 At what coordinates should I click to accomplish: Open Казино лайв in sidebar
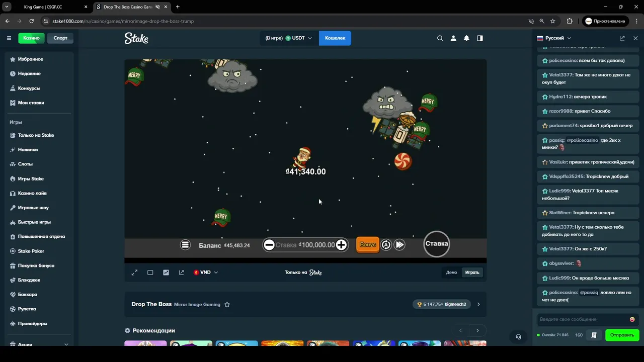point(32,193)
